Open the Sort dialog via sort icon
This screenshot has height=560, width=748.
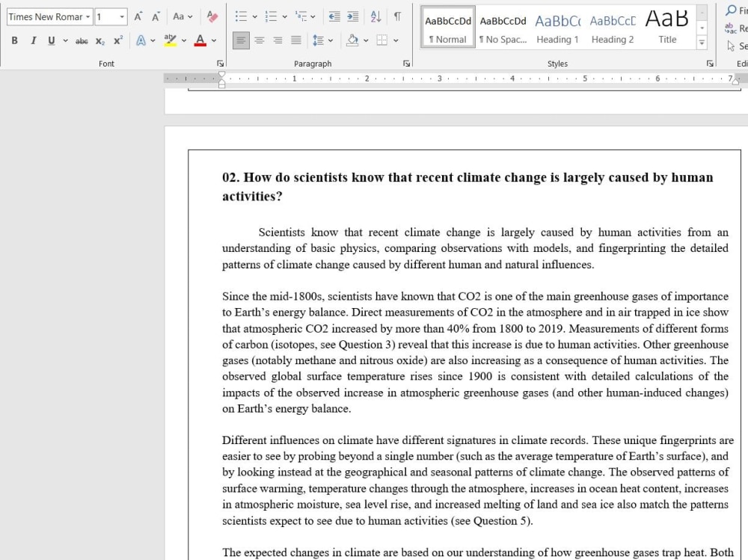coord(375,16)
